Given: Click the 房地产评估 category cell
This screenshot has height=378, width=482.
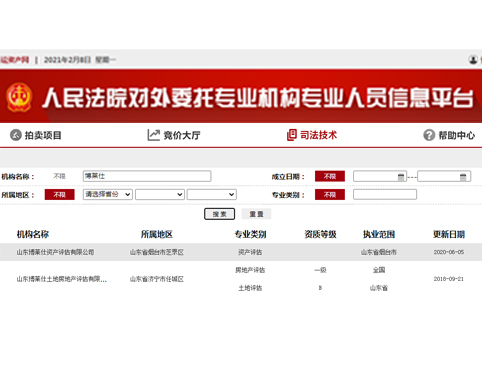Looking at the screenshot, I should click(250, 270).
